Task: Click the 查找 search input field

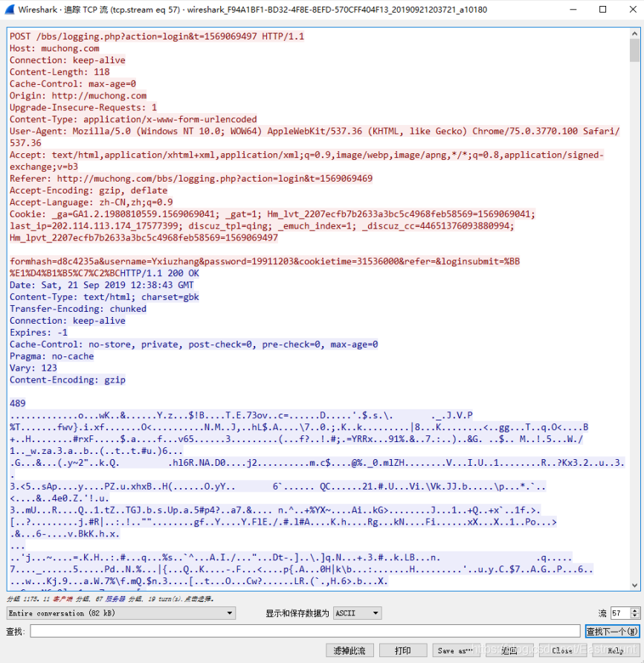Action: [305, 631]
